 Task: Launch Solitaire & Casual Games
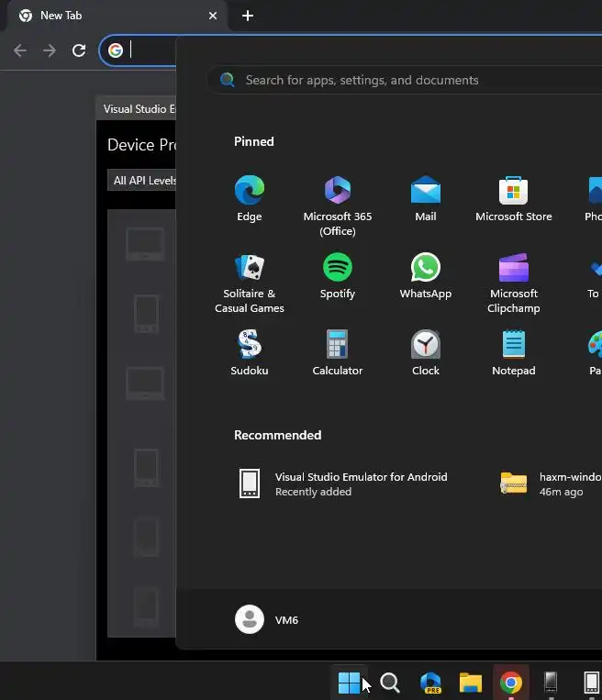pyautogui.click(x=250, y=283)
